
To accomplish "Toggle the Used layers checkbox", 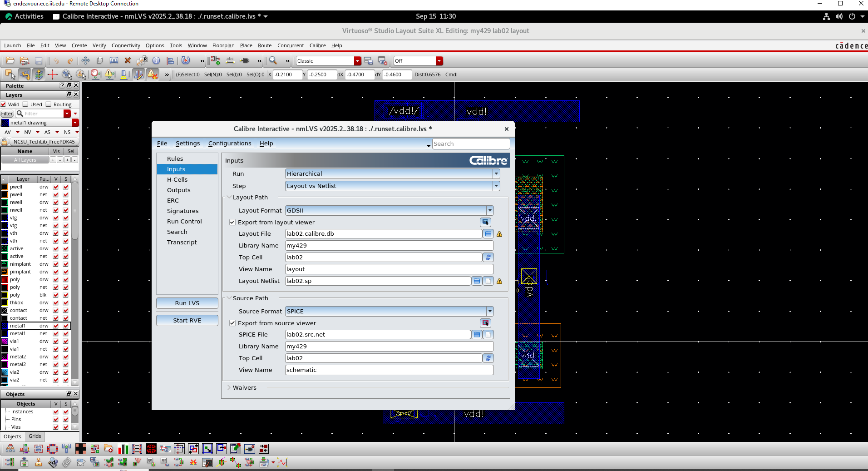I will (26, 104).
